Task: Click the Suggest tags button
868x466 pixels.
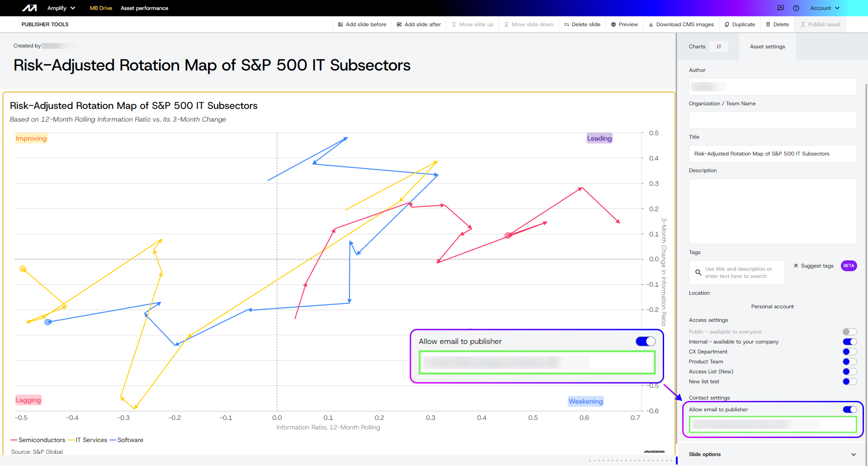Action: click(x=814, y=266)
